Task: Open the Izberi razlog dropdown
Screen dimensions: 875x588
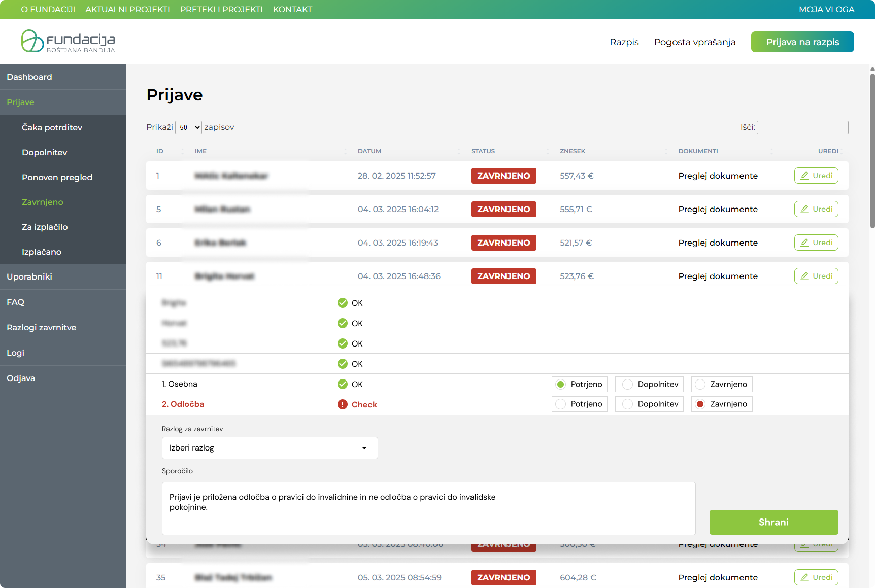Action: (x=270, y=448)
